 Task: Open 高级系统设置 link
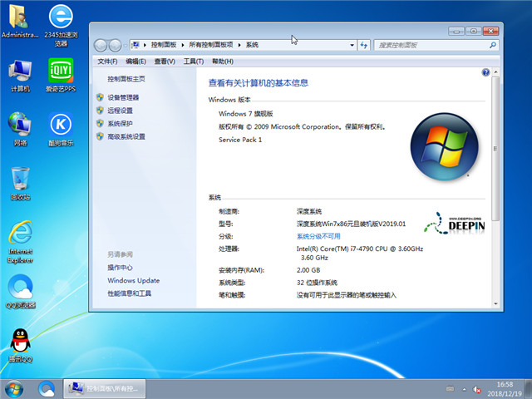click(x=126, y=136)
